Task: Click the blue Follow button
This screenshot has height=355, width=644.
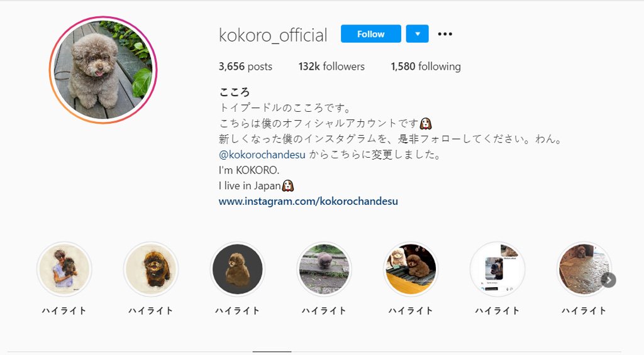Action: 370,34
